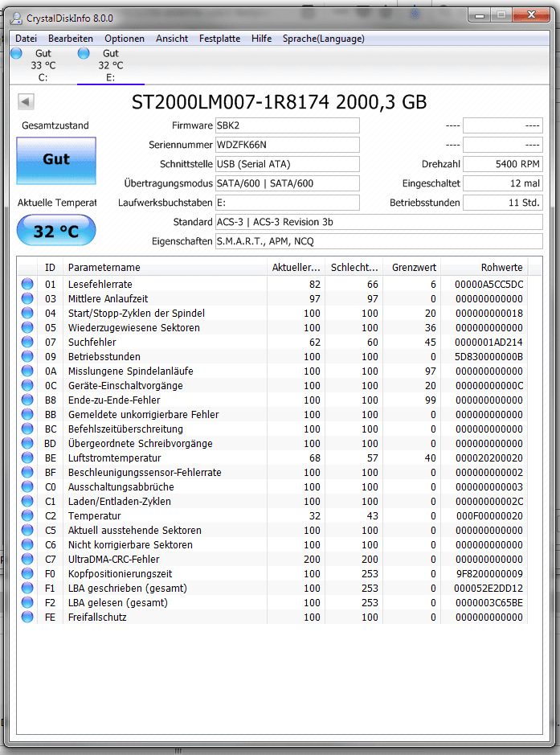The image size is (560, 755).
Task: Click status icon of Luftstromtemperatur row
Action: [x=27, y=458]
